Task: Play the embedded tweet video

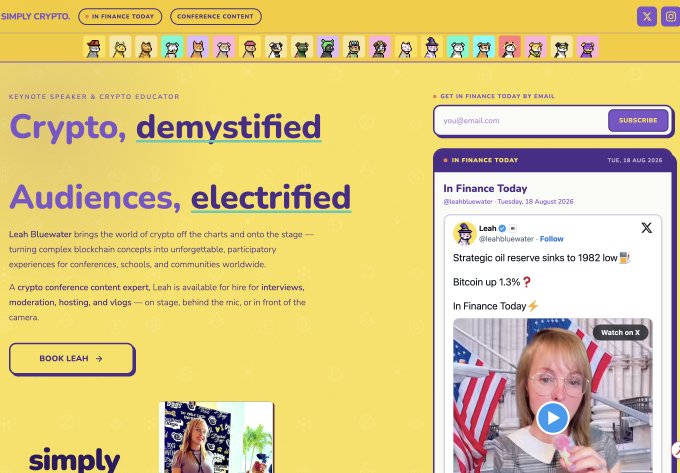Action: coord(552,418)
